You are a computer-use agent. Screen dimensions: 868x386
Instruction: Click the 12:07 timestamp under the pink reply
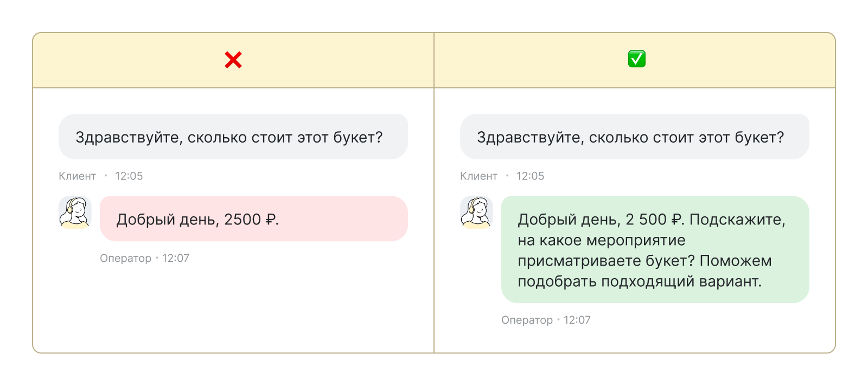coord(176,259)
